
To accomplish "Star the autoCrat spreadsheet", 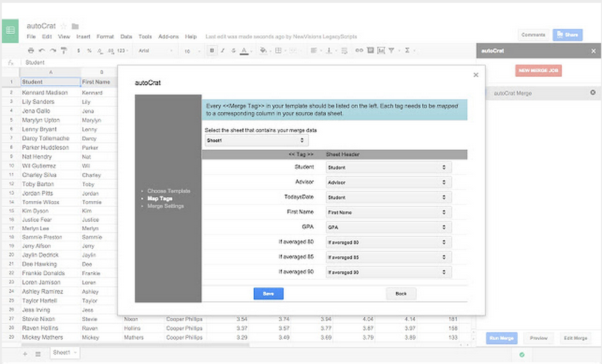I will [64, 26].
